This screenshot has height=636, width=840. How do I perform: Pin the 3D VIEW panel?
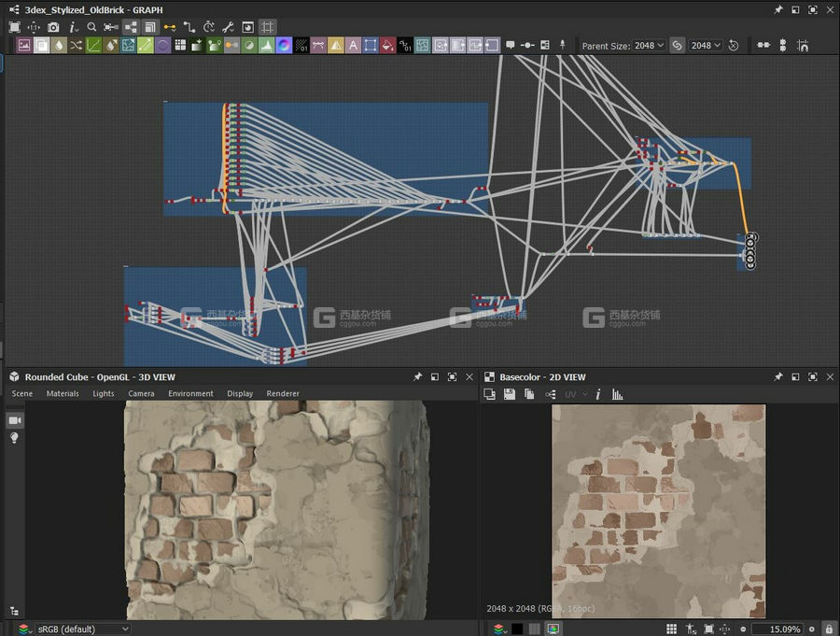417,377
